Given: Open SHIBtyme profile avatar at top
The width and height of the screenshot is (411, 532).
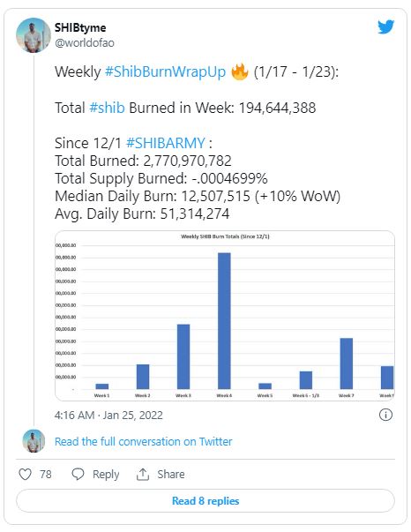Looking at the screenshot, I should coord(34,35).
